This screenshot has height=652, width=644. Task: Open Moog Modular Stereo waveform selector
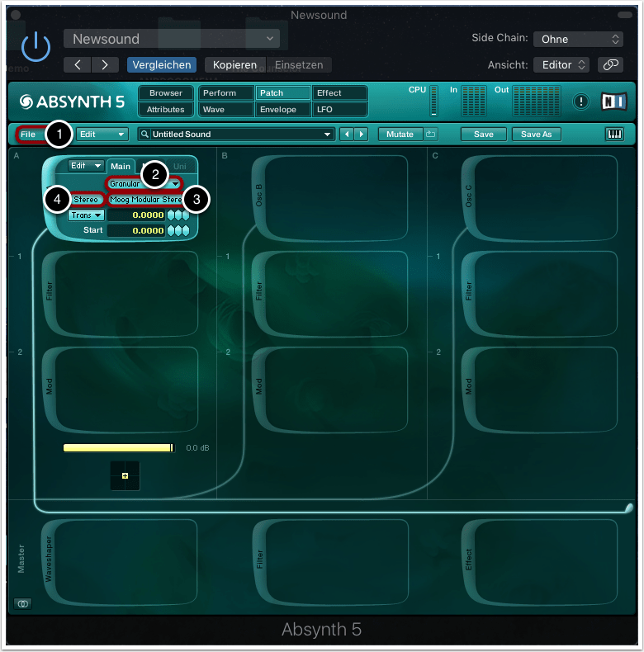coord(146,200)
